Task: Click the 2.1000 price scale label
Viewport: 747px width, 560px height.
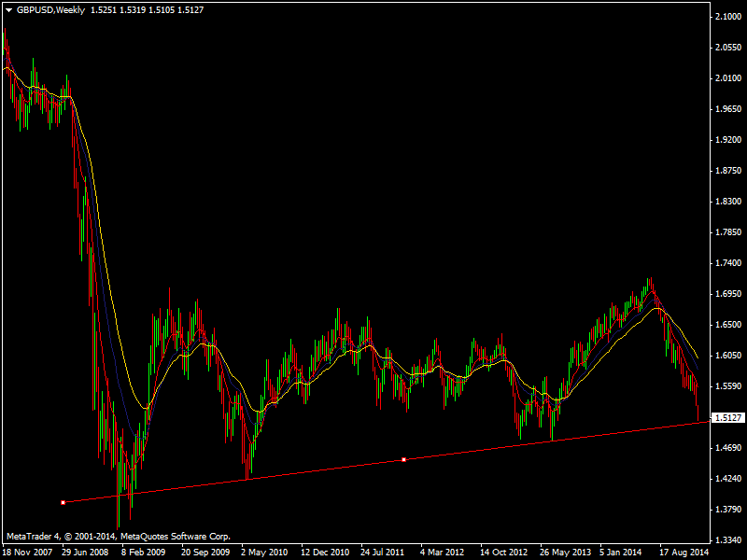Action: 728,17
